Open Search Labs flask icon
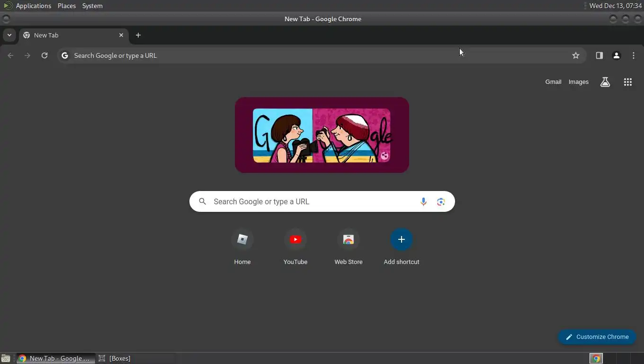This screenshot has width=644, height=364. point(605,82)
